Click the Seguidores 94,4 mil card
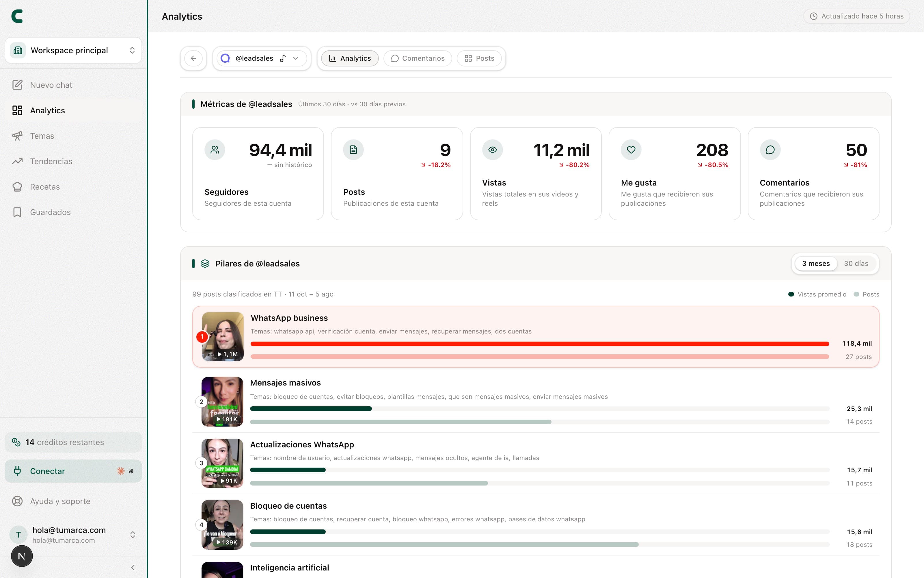924x578 pixels. click(x=258, y=174)
